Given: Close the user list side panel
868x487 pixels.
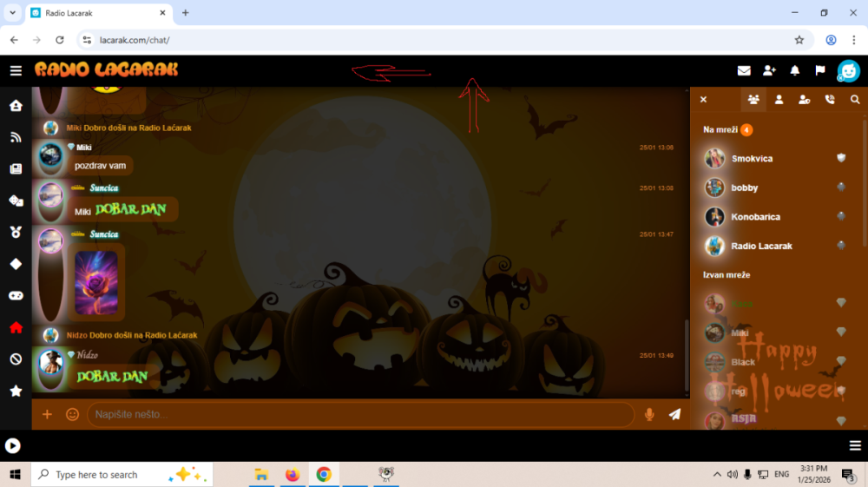Looking at the screenshot, I should click(x=703, y=100).
